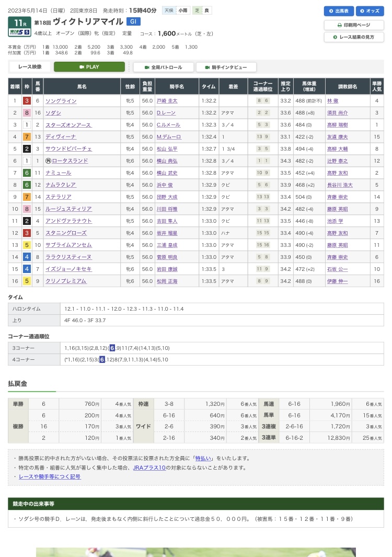This screenshot has width=392, height=557.
Task: Open jockey link 戸崎 圭太
Action: coord(167,101)
